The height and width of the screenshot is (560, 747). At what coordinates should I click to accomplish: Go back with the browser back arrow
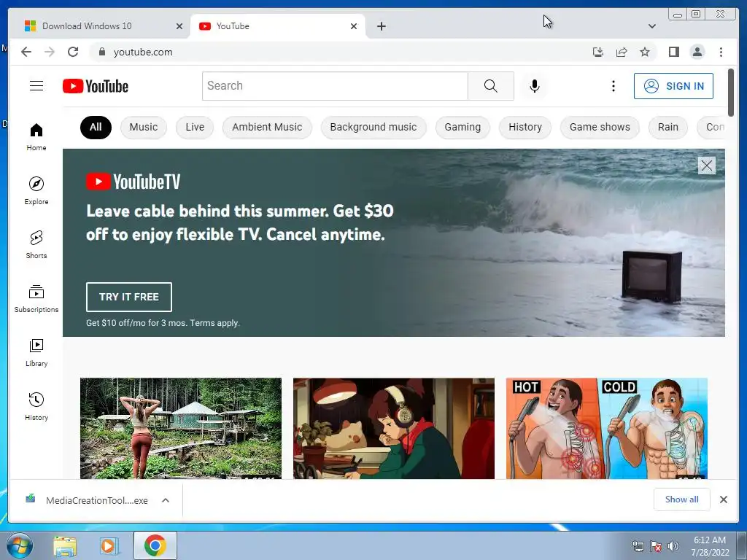point(26,52)
